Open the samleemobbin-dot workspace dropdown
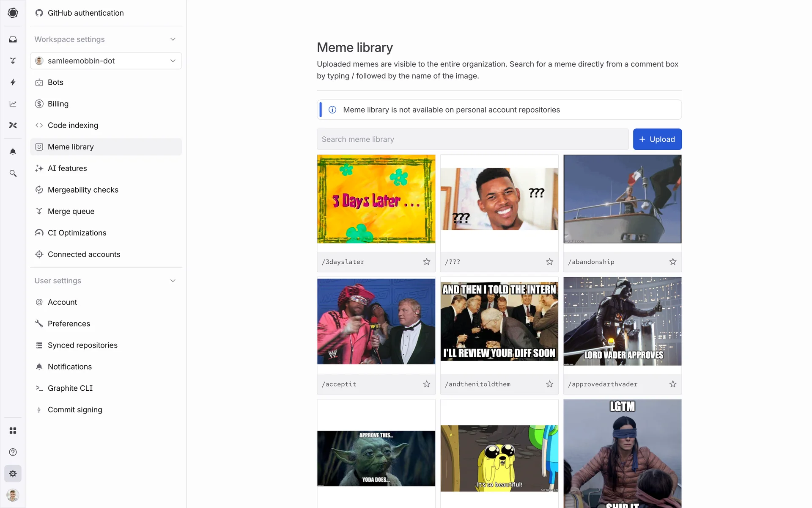Screen dimensions: 812x508 point(106,61)
